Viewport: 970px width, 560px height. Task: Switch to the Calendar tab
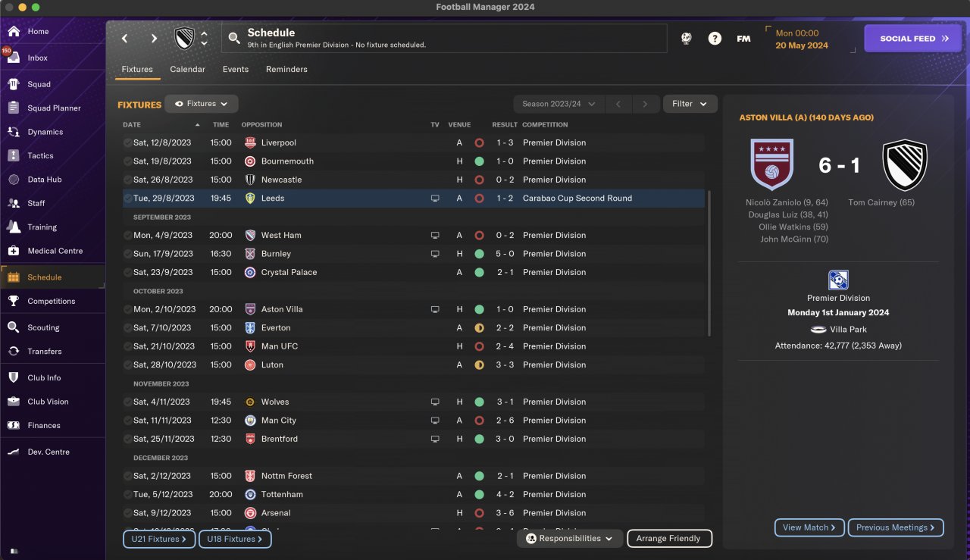point(187,69)
